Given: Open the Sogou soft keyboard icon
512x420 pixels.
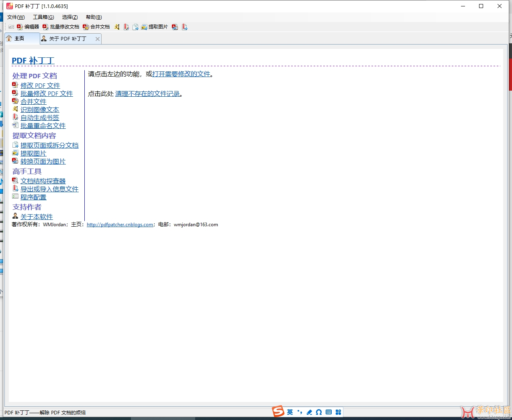Looking at the screenshot, I should point(328,412).
